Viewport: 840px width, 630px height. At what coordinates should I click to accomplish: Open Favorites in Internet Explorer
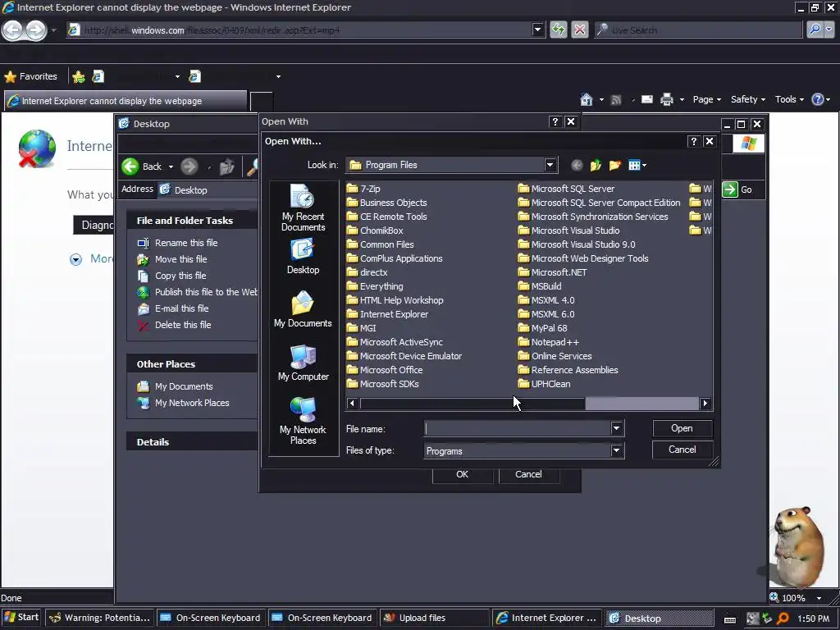[30, 76]
